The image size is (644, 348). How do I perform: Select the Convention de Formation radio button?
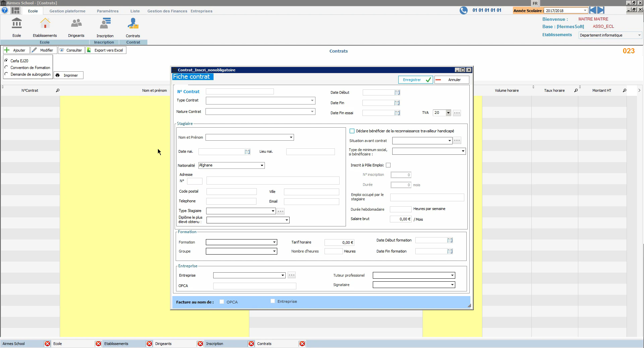(x=6, y=67)
